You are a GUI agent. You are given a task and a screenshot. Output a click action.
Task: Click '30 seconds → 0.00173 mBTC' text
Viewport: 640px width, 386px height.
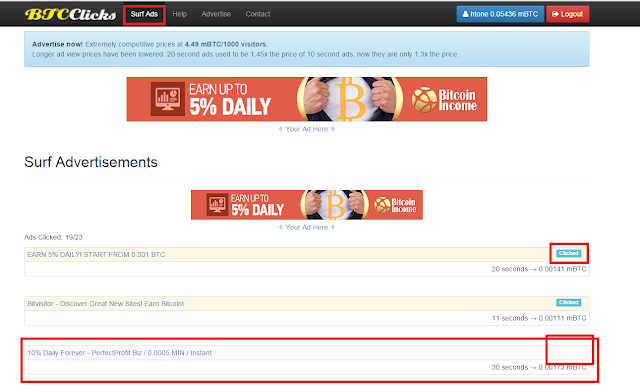coord(539,367)
